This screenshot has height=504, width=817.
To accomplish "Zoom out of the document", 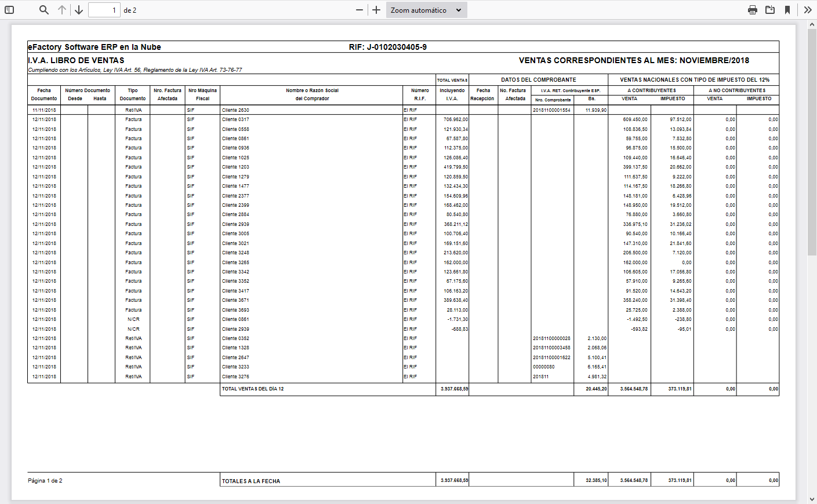I will 360,10.
